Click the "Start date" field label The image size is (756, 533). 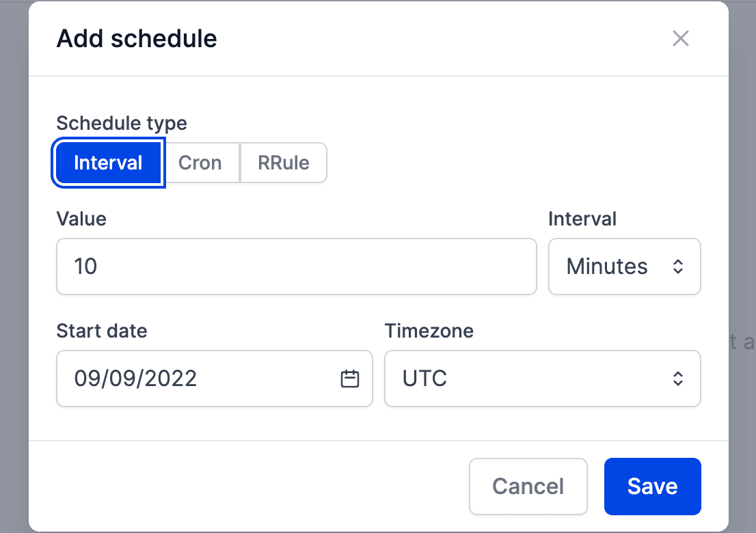[102, 331]
